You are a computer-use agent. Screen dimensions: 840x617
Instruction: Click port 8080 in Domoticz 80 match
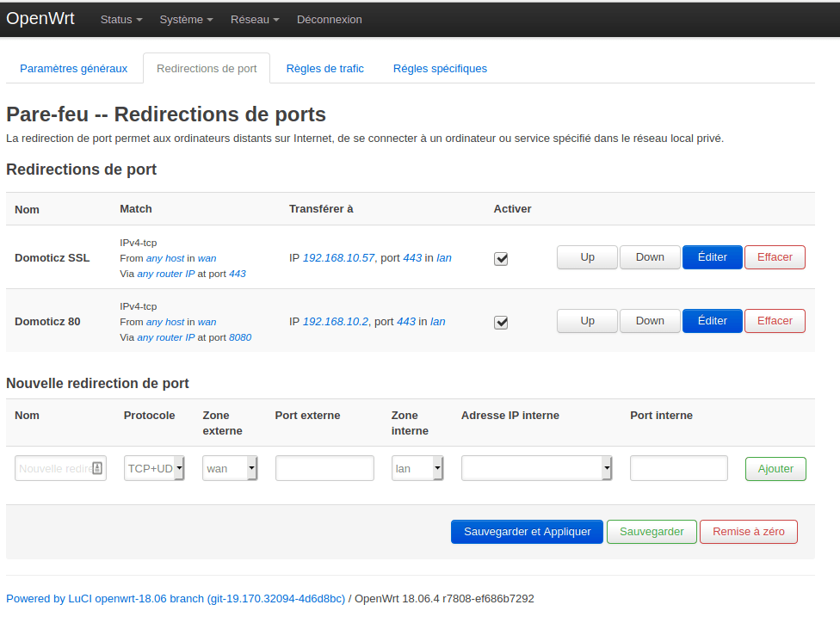(x=240, y=337)
